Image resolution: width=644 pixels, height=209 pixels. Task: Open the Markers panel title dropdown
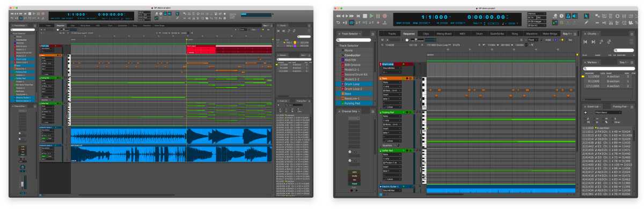tap(592, 62)
